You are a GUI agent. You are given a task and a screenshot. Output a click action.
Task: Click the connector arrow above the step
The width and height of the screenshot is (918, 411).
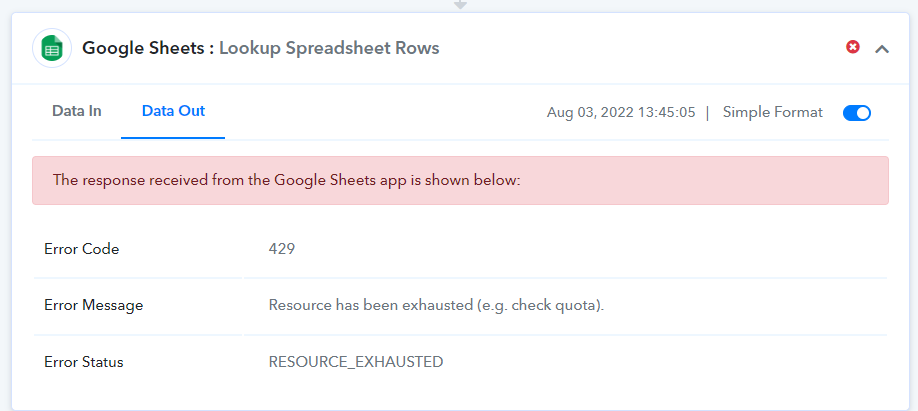tap(461, 5)
